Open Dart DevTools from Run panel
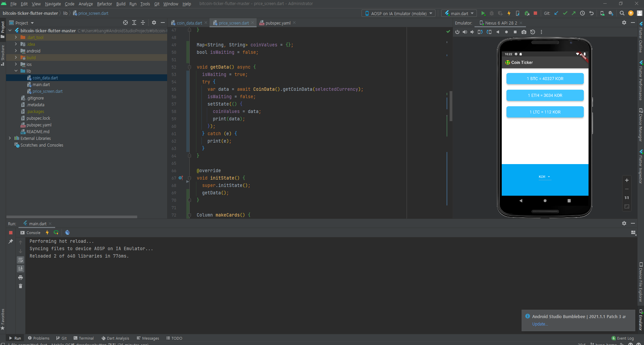This screenshot has width=644, height=345. [x=67, y=233]
